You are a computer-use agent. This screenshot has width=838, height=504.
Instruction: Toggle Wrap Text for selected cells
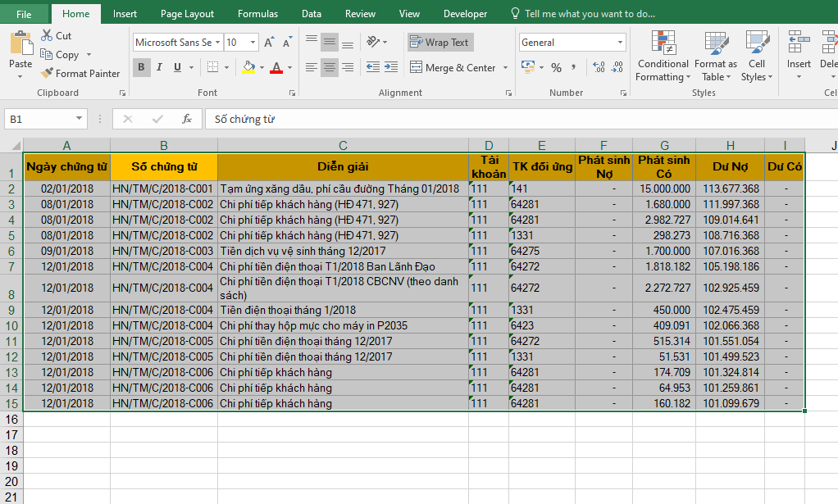[x=439, y=43]
